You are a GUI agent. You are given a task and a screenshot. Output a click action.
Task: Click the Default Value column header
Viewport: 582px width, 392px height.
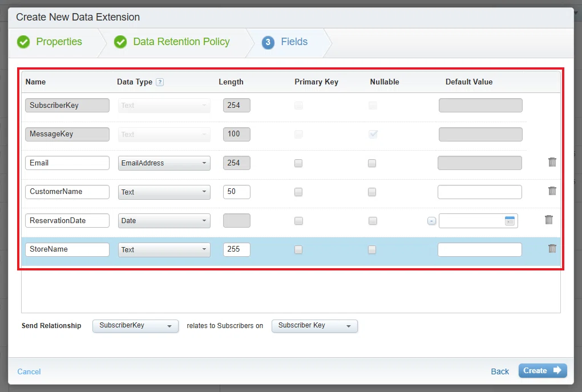(x=469, y=82)
